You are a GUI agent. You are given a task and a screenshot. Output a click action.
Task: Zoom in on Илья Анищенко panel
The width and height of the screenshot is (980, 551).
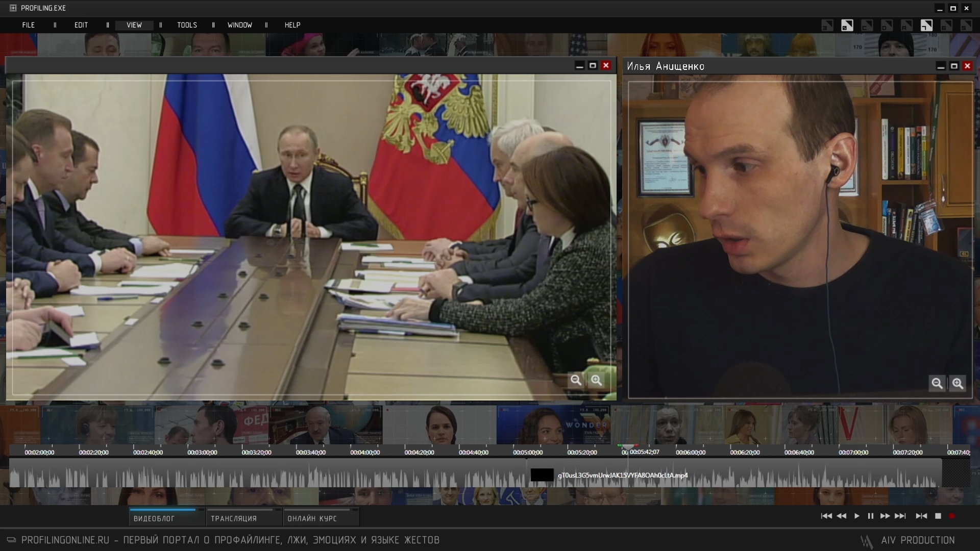pyautogui.click(x=958, y=383)
